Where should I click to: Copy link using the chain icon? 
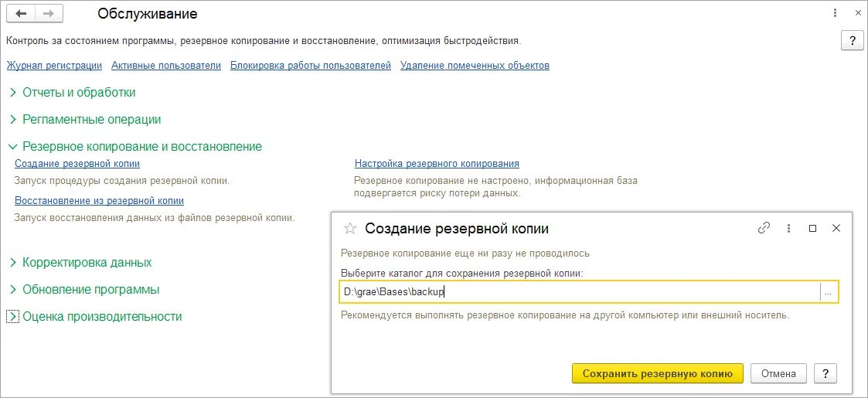(764, 228)
